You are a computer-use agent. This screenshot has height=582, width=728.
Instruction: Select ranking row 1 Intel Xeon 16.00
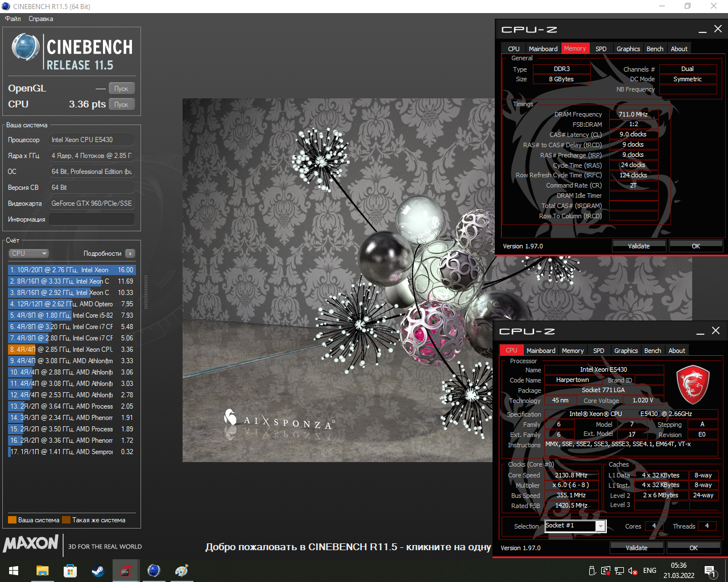[72, 270]
